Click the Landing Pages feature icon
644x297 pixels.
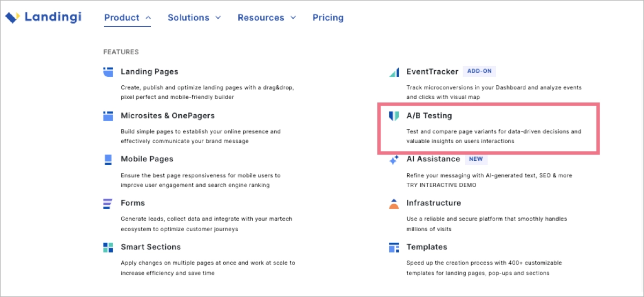108,72
